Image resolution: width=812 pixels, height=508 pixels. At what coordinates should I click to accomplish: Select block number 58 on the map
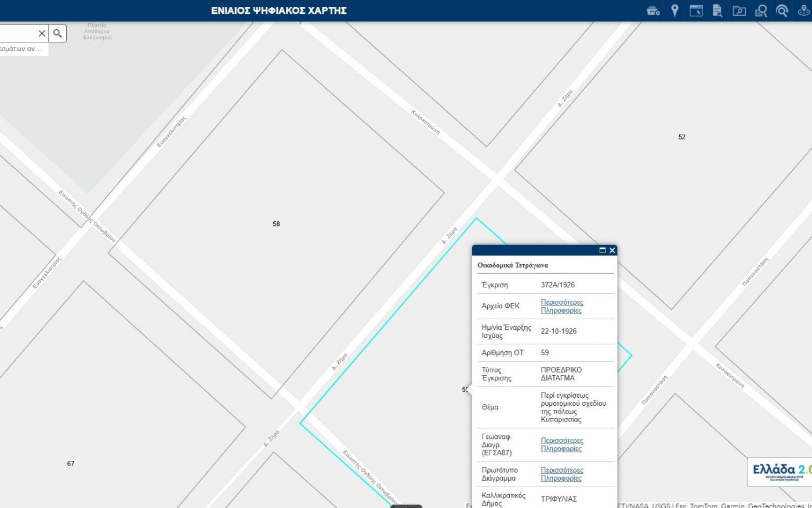click(276, 224)
